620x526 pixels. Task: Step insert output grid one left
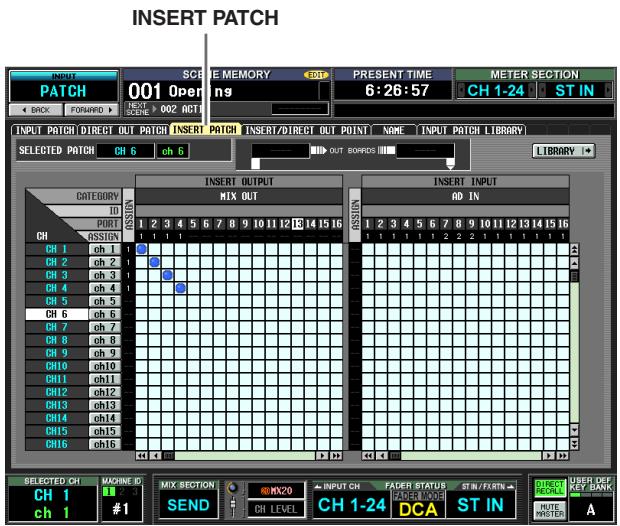tap(155, 456)
